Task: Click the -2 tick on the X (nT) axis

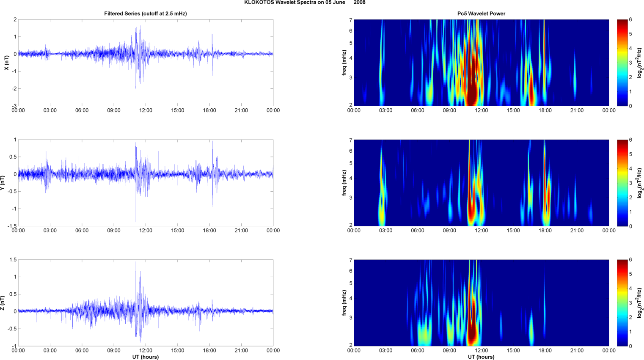Action: tap(14, 88)
